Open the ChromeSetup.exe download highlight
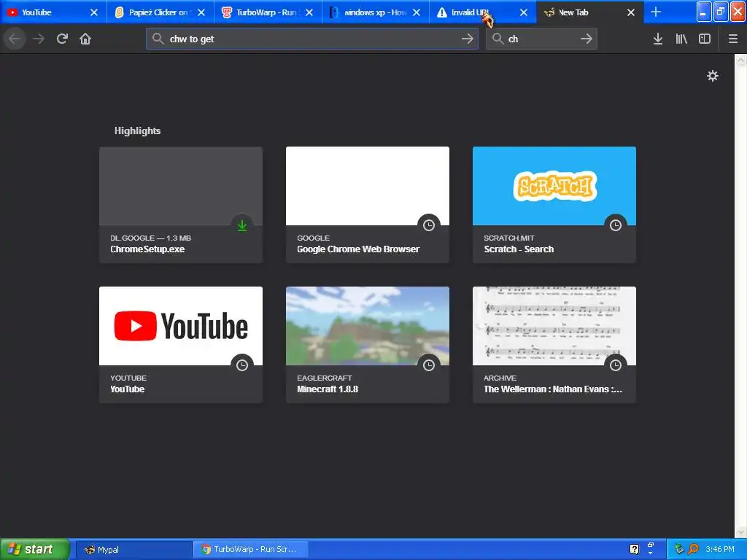The height and width of the screenshot is (560, 747). pyautogui.click(x=181, y=205)
